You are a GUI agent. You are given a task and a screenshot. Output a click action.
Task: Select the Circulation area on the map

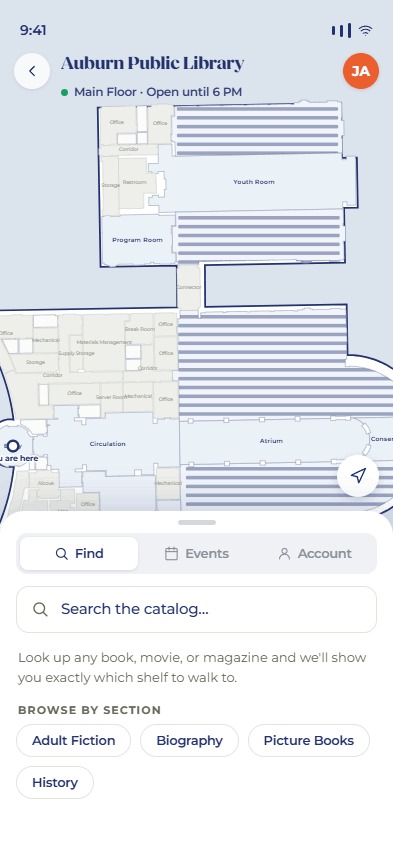108,444
